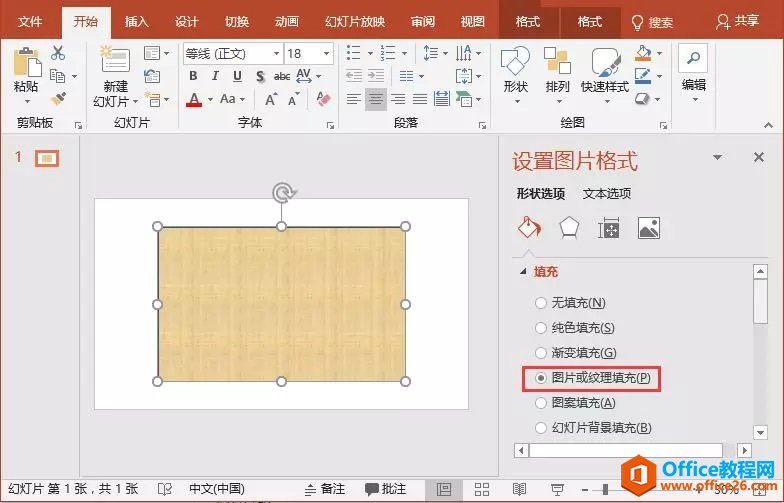
Task: Open the Picture icon tab in pane
Action: [648, 228]
